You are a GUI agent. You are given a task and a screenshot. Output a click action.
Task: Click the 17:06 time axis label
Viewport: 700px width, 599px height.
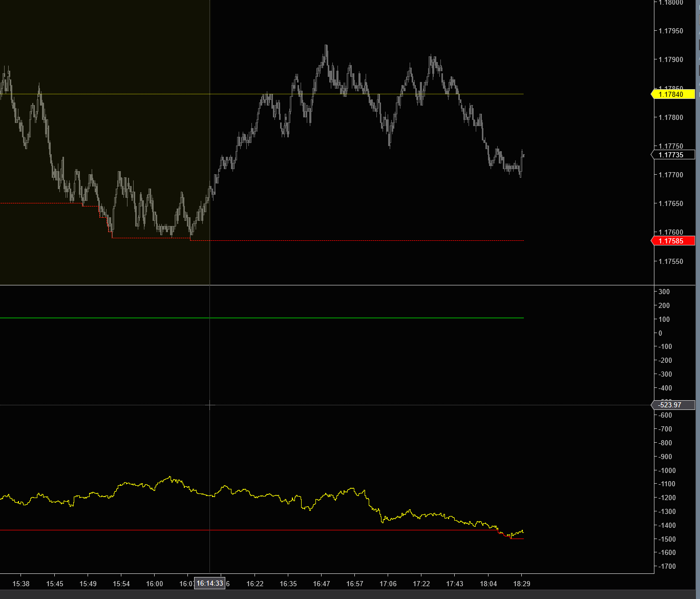pos(388,584)
